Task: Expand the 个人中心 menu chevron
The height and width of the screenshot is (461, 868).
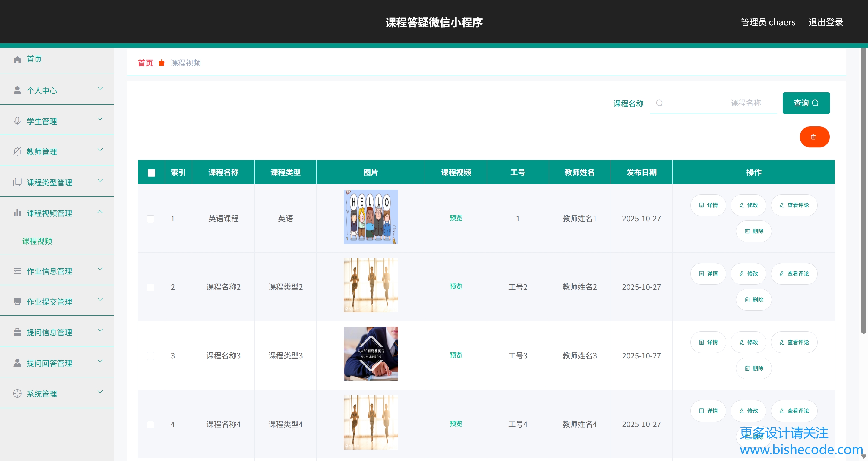Action: tap(100, 89)
